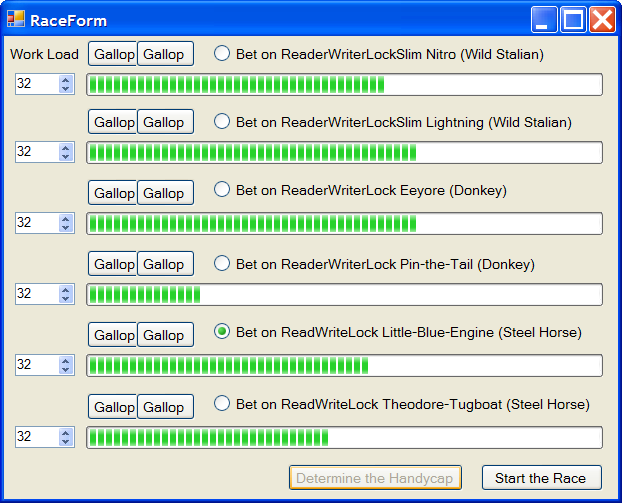Viewport: 622px width, 503px height.
Task: Click second Gallop button in Lightning row
Action: [x=165, y=122]
